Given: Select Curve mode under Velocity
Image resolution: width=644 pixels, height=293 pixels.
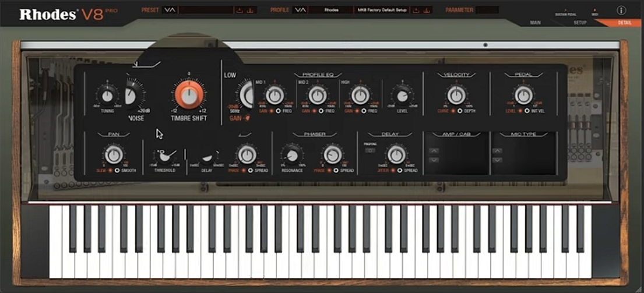Looking at the screenshot, I should [x=453, y=111].
